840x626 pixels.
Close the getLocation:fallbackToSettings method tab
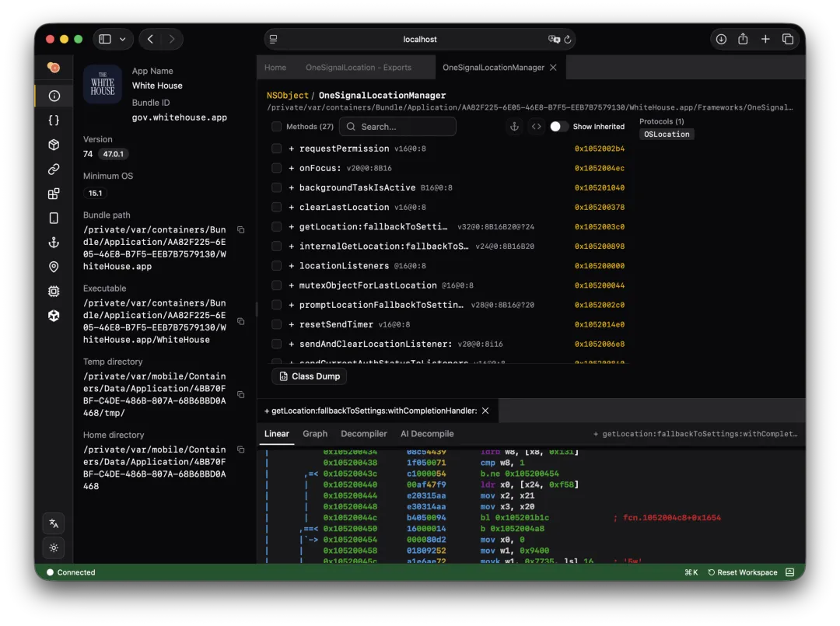[485, 411]
